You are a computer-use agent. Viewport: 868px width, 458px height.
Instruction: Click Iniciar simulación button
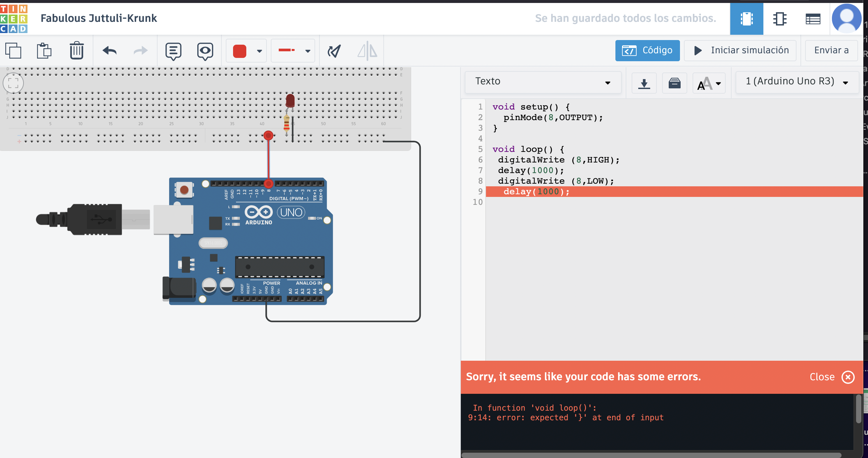pyautogui.click(x=740, y=51)
